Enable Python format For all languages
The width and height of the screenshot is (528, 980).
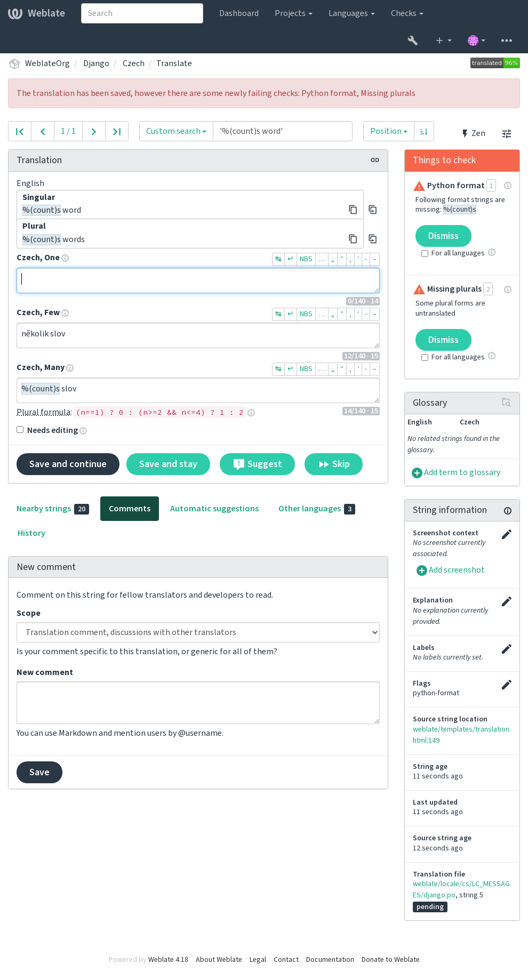pos(425,253)
